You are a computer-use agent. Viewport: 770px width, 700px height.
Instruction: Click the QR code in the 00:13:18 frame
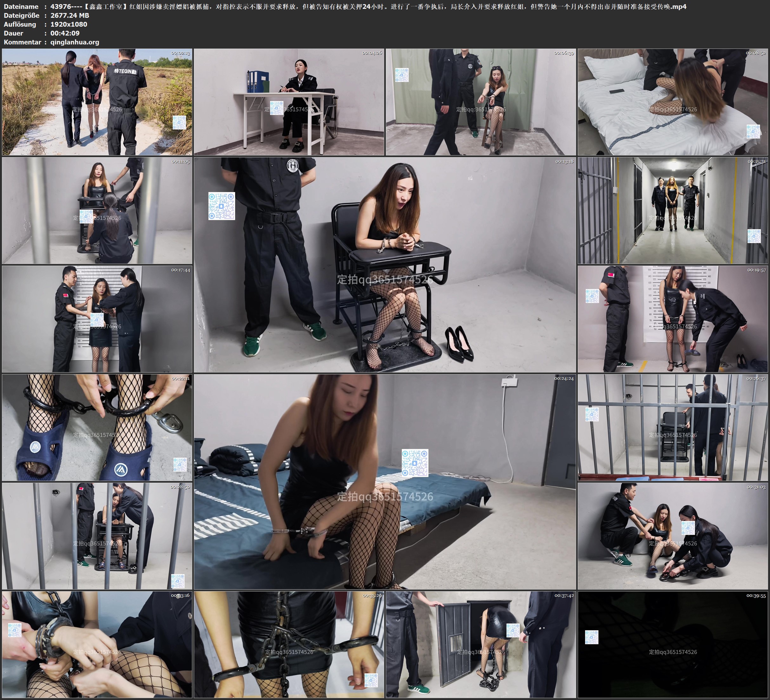[x=221, y=206]
